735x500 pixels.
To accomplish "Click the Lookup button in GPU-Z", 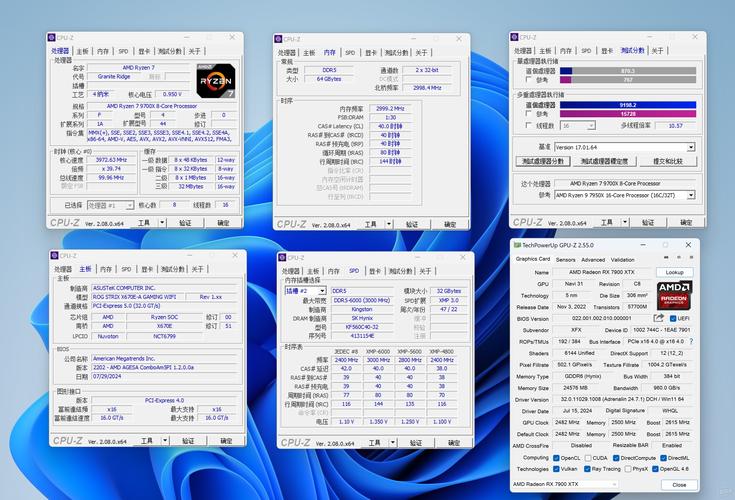I will [675, 272].
